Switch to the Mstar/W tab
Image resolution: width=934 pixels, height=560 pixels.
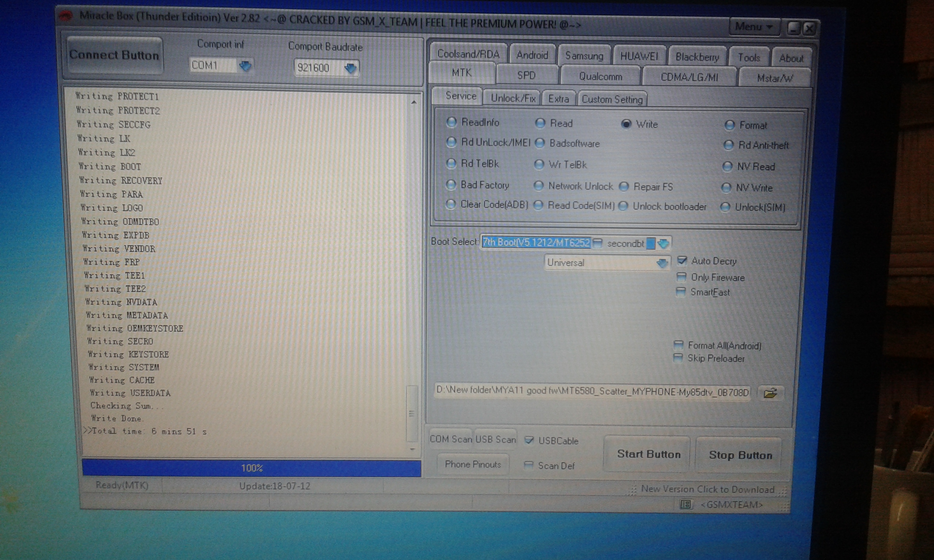click(775, 78)
